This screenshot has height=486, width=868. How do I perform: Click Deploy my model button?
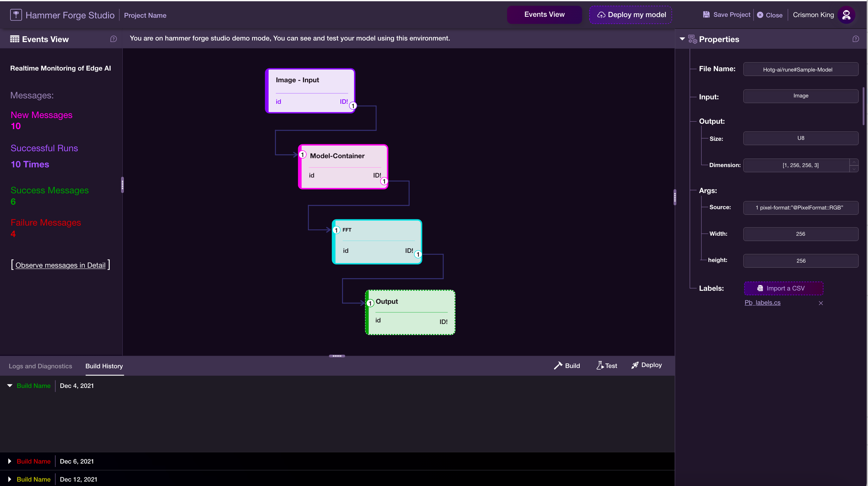[630, 15]
